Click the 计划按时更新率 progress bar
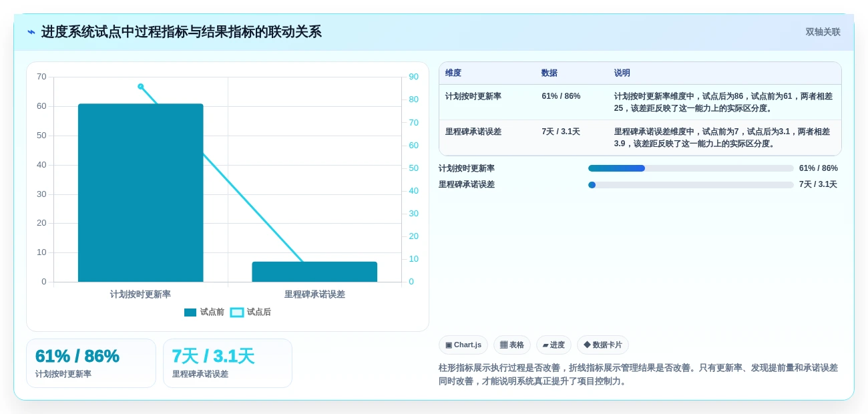The height and width of the screenshot is (414, 868). [691, 168]
